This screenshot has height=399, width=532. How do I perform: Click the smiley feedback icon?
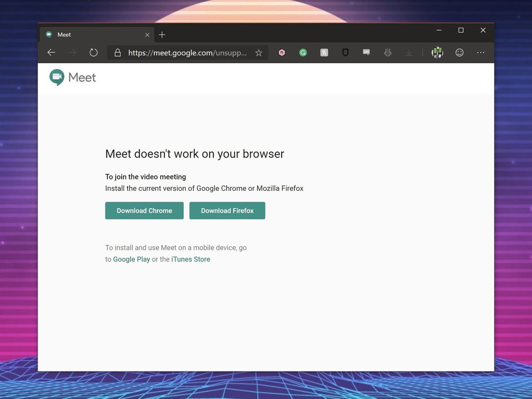tap(459, 52)
